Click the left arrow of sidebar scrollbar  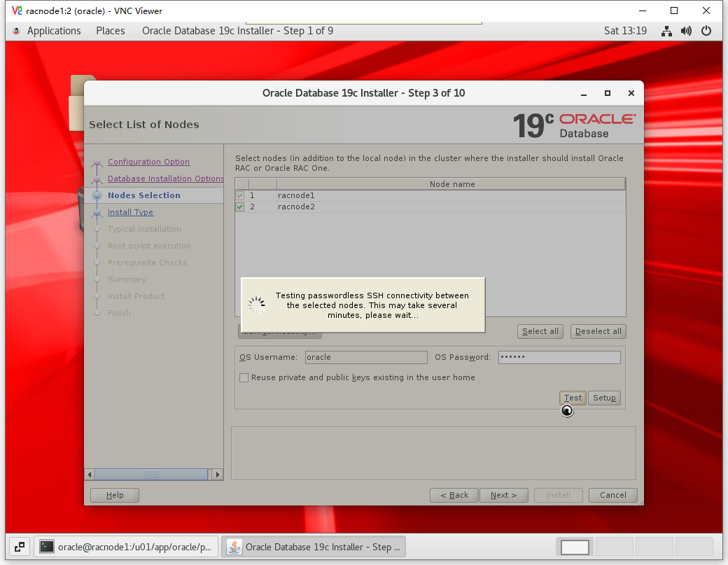89,475
